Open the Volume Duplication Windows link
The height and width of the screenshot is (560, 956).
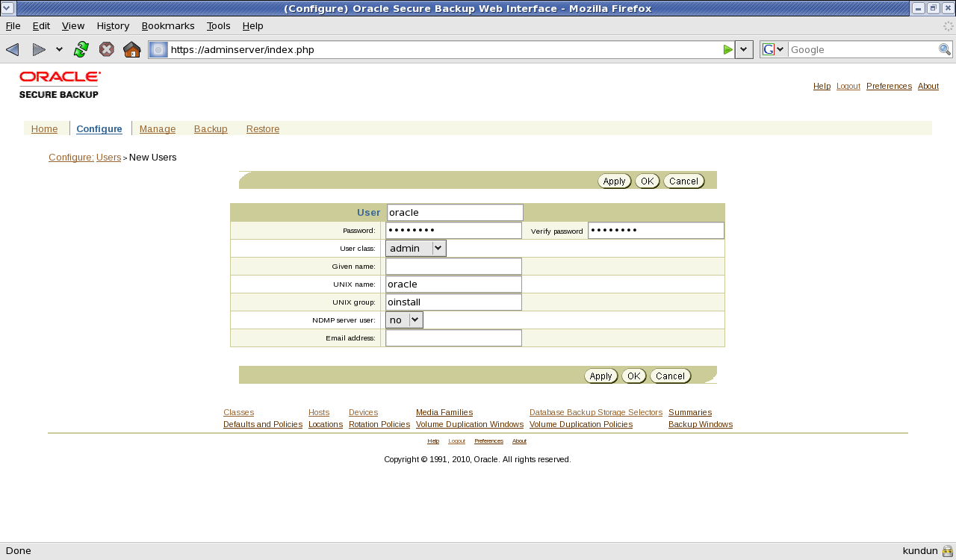pos(470,424)
